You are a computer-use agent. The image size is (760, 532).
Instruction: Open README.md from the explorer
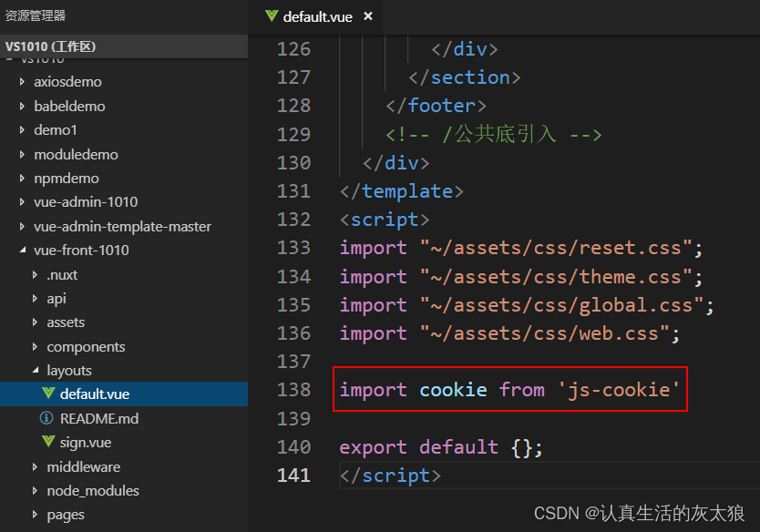tap(98, 419)
